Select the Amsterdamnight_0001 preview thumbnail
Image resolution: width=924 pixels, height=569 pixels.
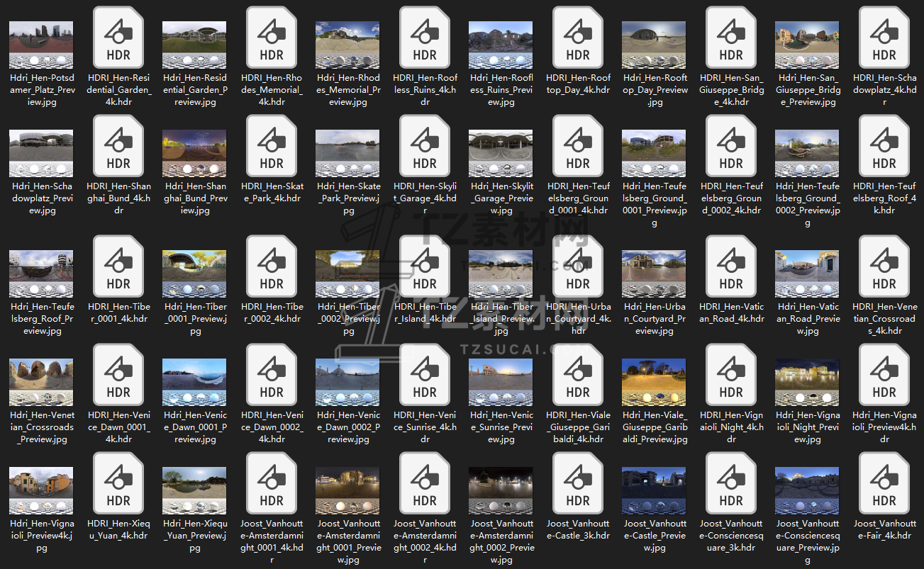tap(347, 490)
